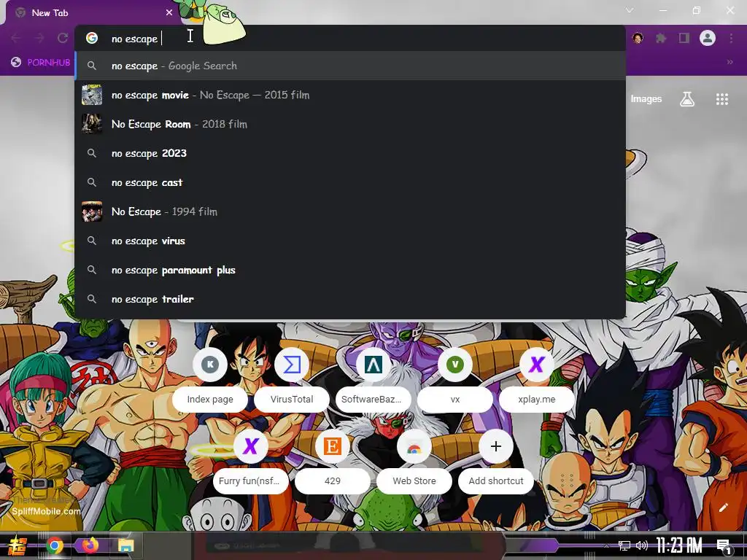Open the tab search chevron
The image size is (747, 560).
630,10
